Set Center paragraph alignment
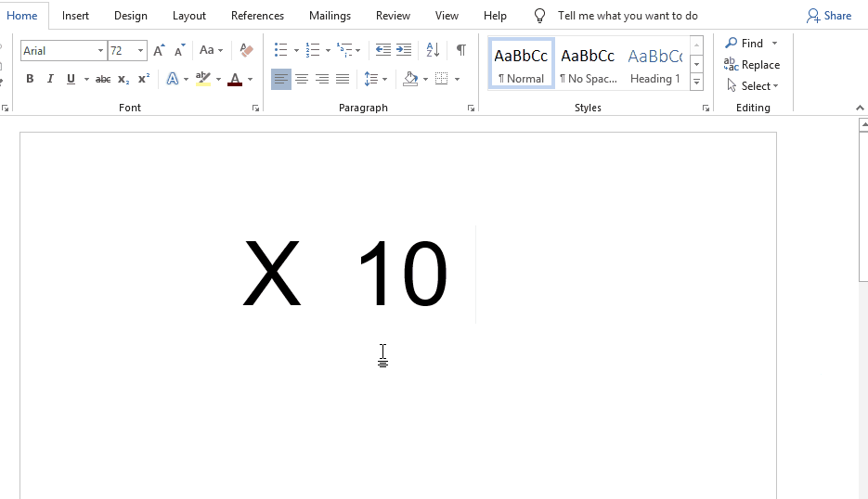 click(x=302, y=79)
